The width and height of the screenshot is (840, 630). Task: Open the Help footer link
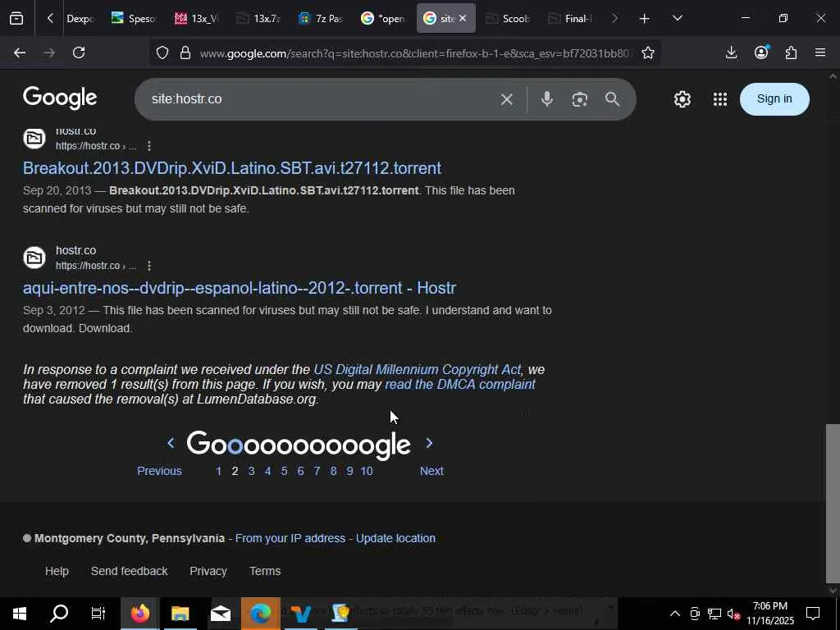tap(57, 571)
